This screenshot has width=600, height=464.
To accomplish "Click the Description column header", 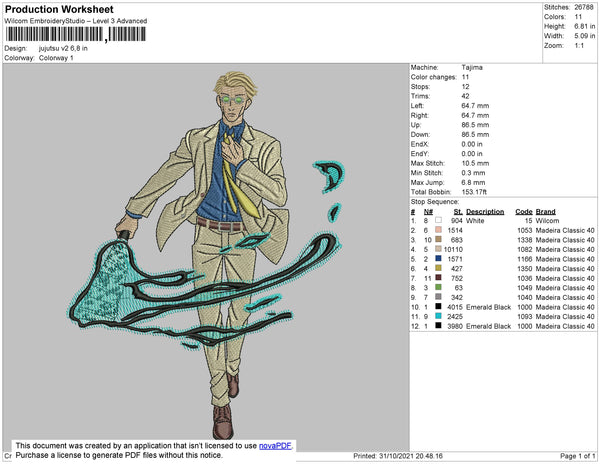I will click(x=485, y=212).
